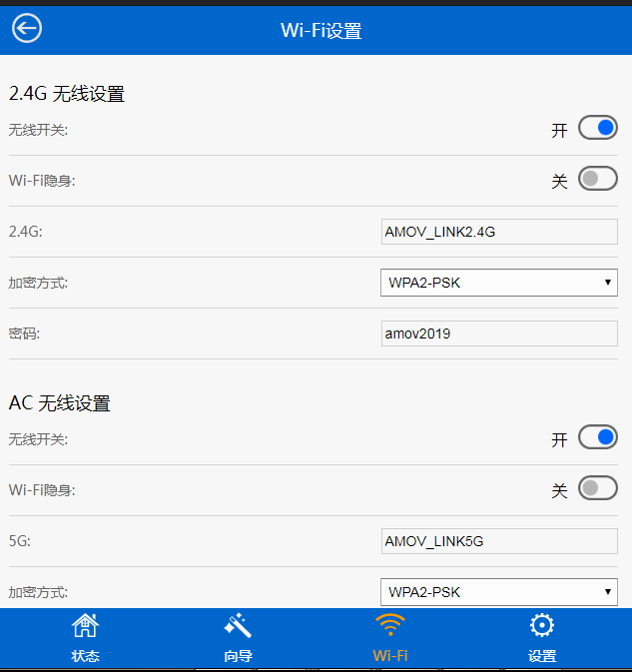Edit the password field amov2019
632x672 pixels.
[499, 334]
